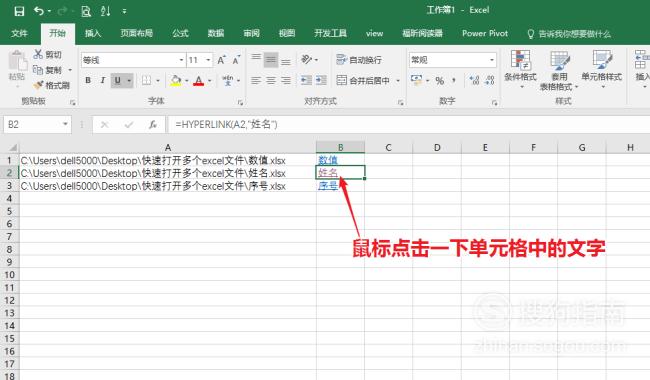Increase font size
This screenshot has height=380, width=650.
point(221,60)
